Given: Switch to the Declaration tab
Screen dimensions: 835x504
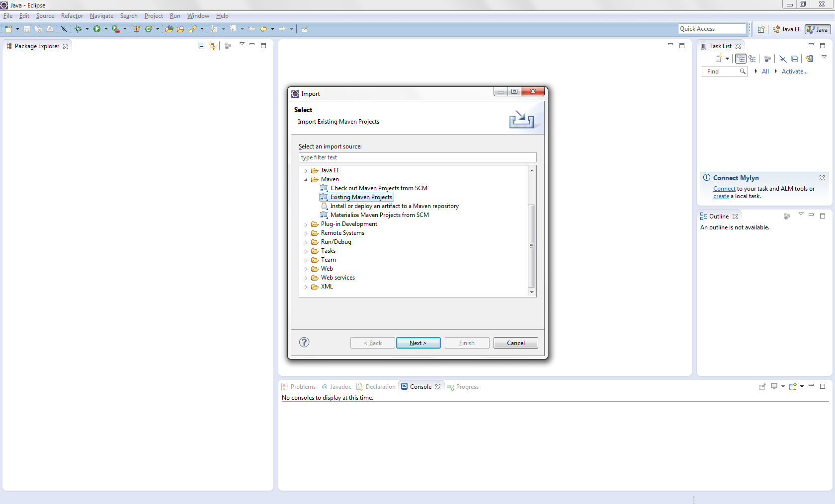Looking at the screenshot, I should point(376,387).
